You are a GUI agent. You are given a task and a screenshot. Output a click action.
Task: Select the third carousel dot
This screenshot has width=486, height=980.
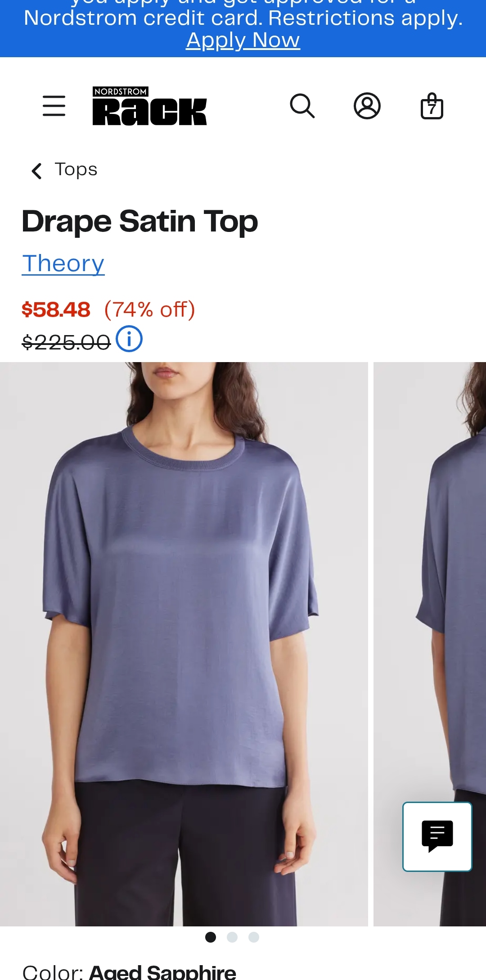pyautogui.click(x=254, y=937)
